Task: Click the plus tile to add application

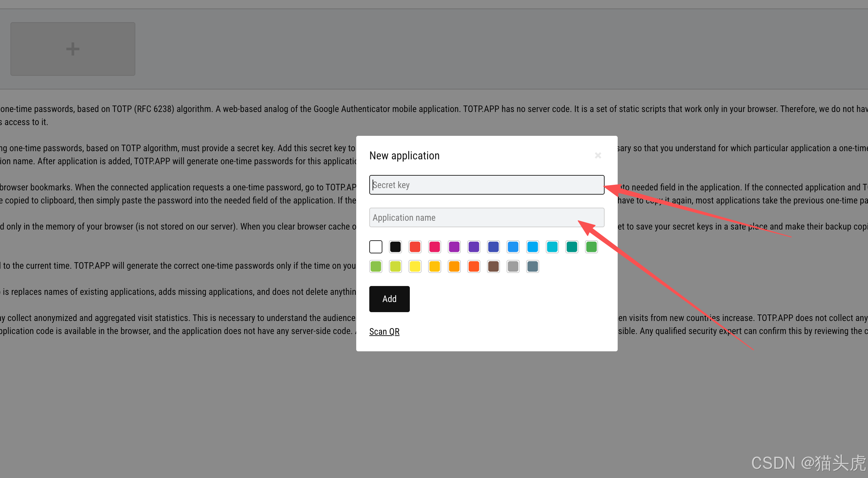Action: (73, 49)
